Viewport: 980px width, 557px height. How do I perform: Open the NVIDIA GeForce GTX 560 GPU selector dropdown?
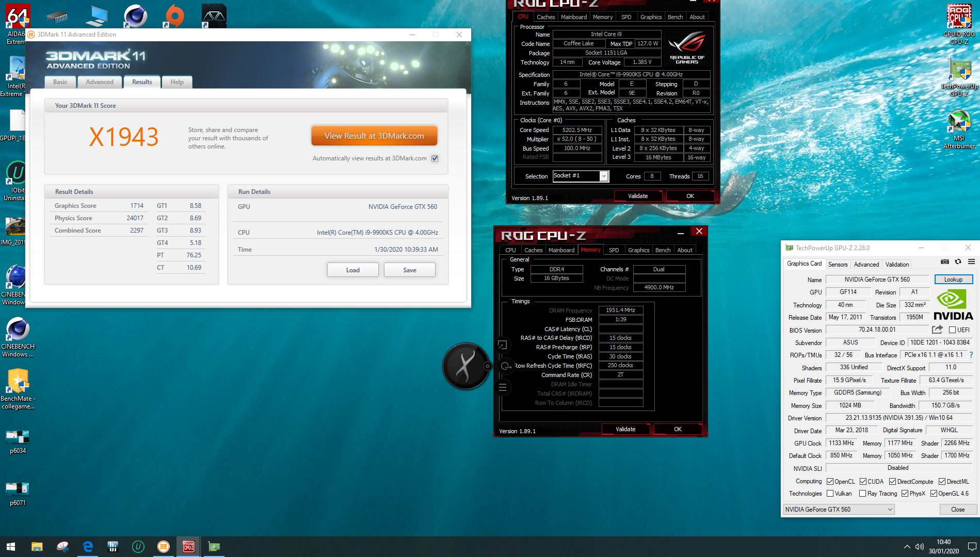tap(839, 510)
